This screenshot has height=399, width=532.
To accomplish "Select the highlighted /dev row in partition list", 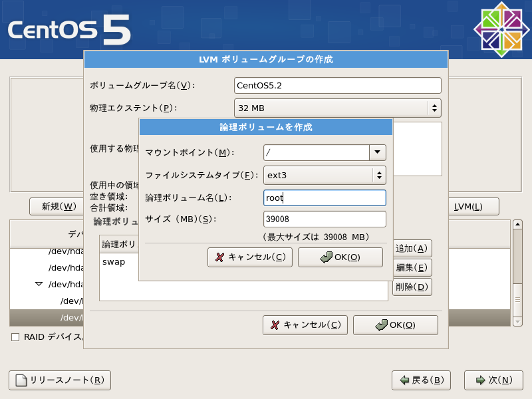I will pos(47,318).
